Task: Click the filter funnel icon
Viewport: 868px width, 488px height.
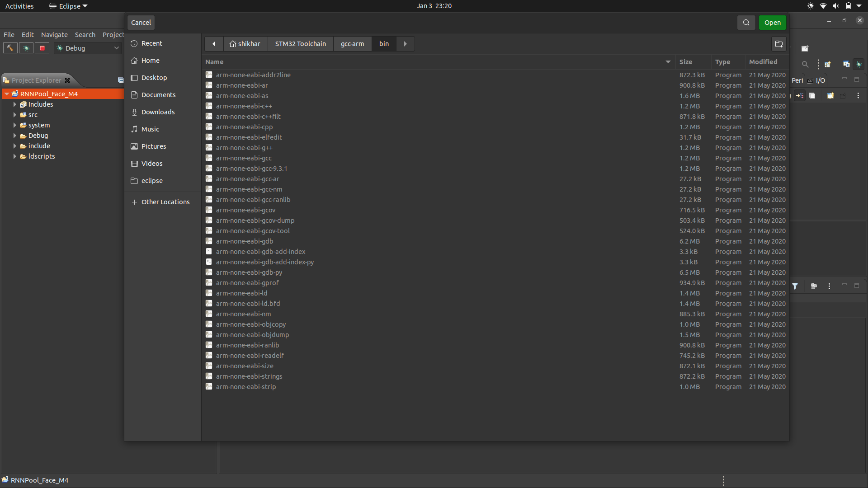Action: (795, 286)
